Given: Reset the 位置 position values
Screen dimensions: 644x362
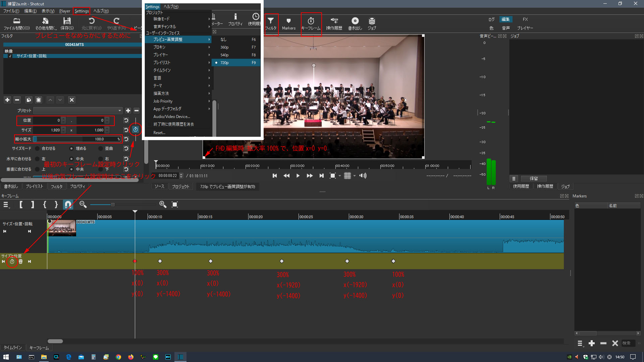Looking at the screenshot, I should (x=126, y=120).
